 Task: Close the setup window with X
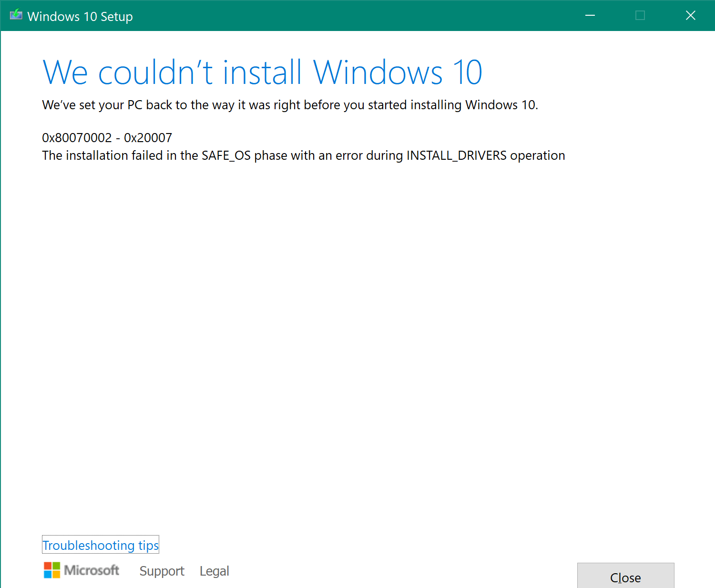click(x=690, y=15)
